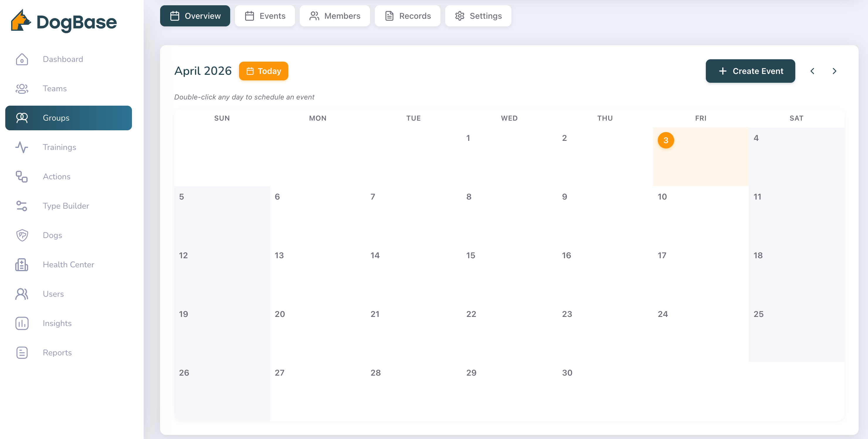Open Teams via its sidebar icon
This screenshot has height=439, width=868.
click(22, 89)
